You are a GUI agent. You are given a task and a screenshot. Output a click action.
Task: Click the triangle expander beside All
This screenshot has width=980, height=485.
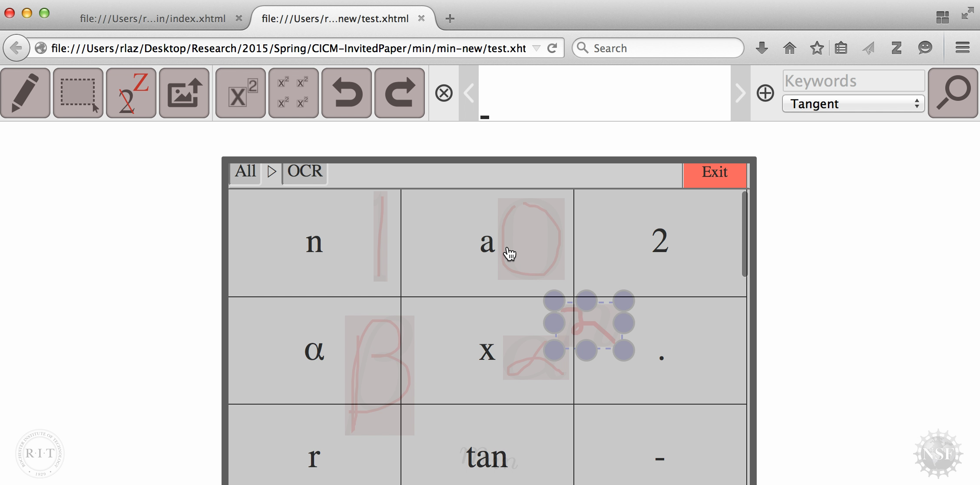click(x=272, y=172)
